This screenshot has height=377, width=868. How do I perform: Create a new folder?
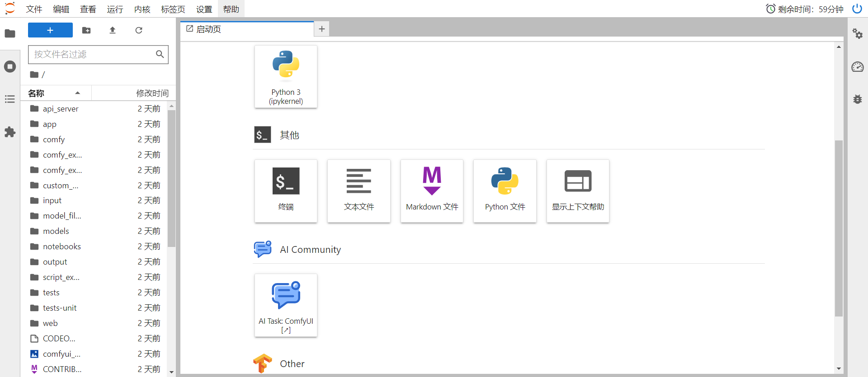86,30
